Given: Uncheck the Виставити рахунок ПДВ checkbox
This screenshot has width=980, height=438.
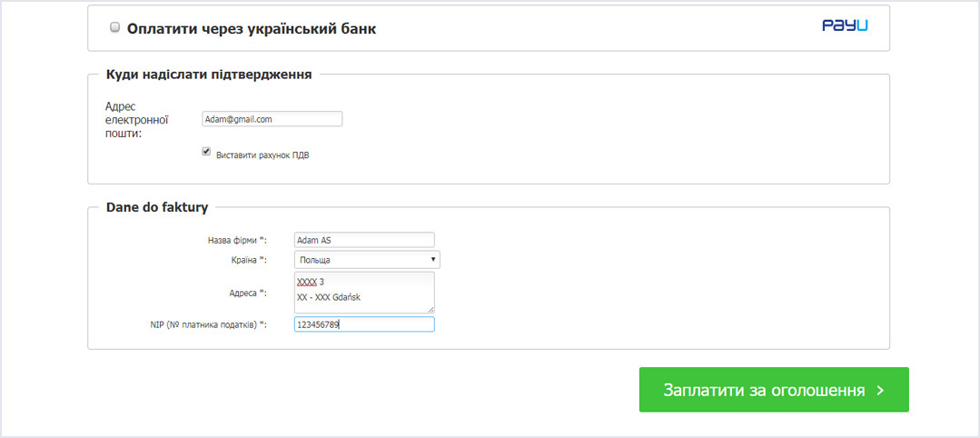Looking at the screenshot, I should click(206, 152).
